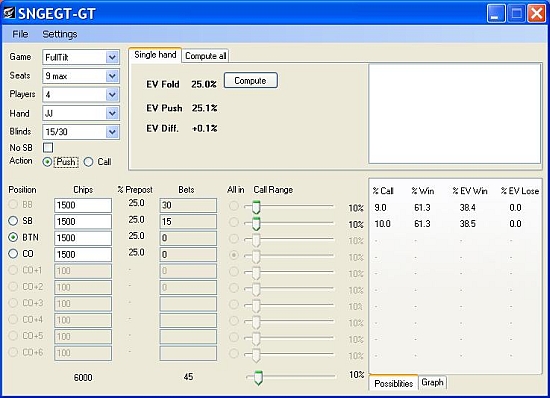Click the CO bets field showing 0

coord(188,255)
